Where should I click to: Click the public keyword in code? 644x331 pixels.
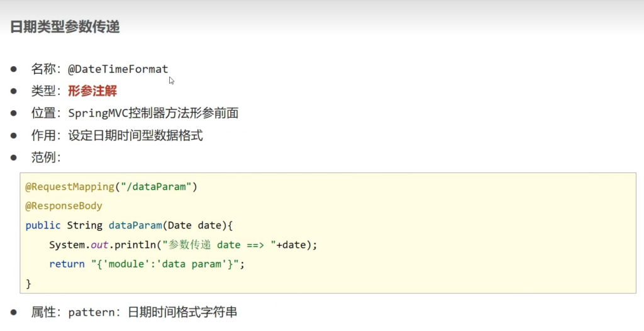pos(43,225)
